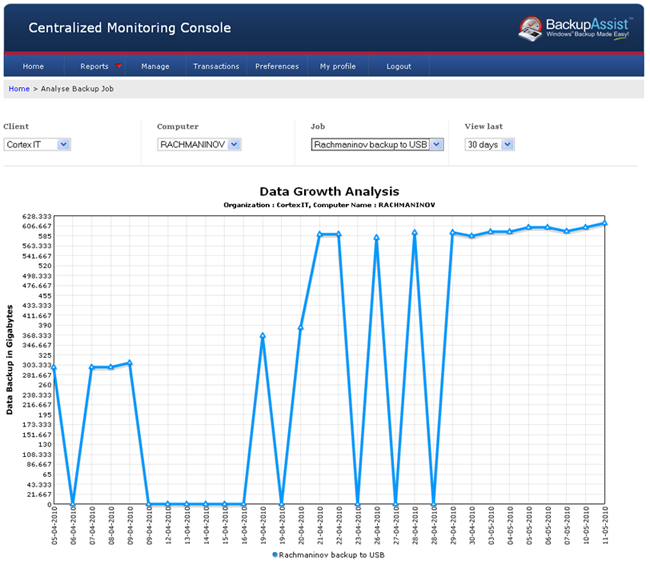The width and height of the screenshot is (650, 561).
Task: Follow the Home breadcrumb link
Action: 19,89
